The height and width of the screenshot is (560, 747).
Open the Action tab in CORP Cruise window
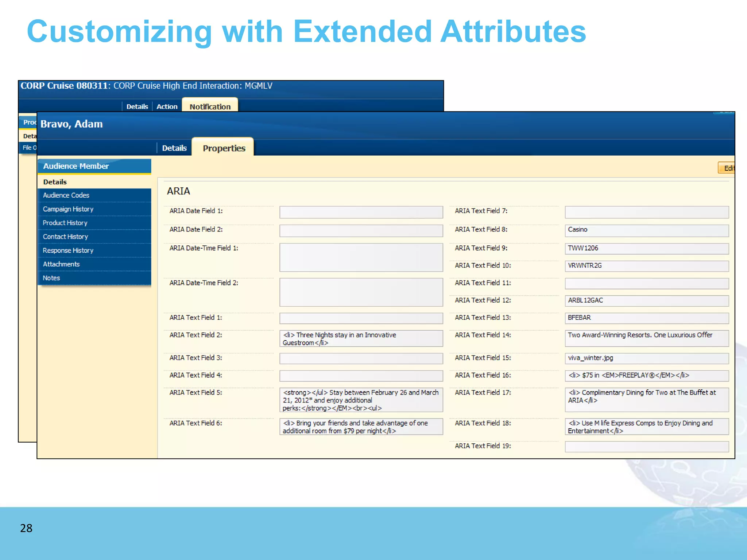pos(167,106)
